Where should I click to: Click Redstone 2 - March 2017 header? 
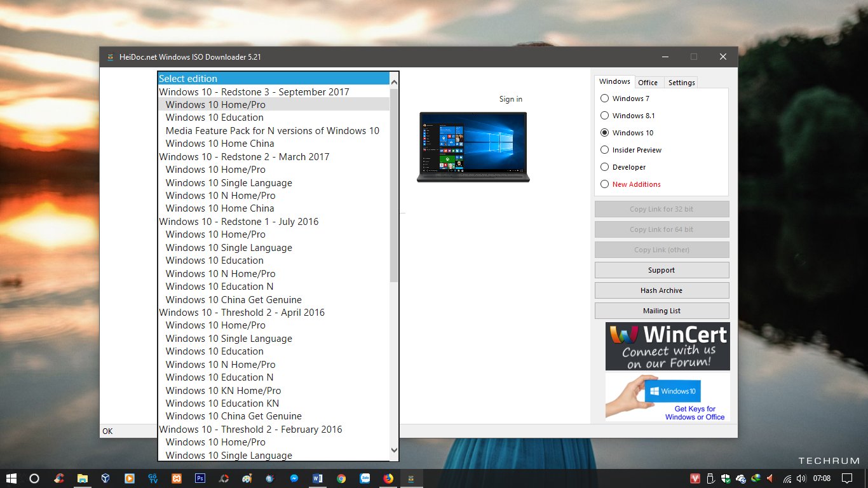[274, 157]
